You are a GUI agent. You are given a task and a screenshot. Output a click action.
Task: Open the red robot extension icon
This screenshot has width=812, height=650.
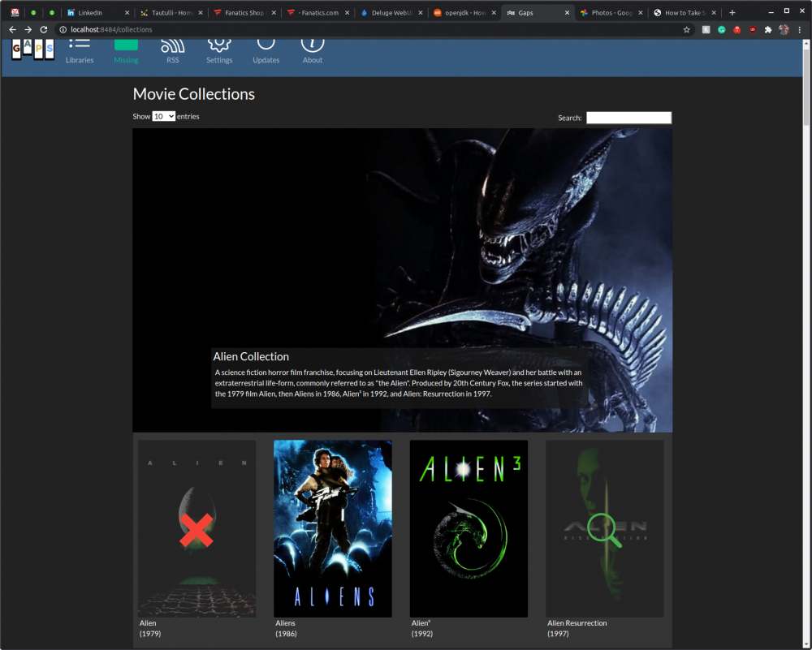click(737, 29)
